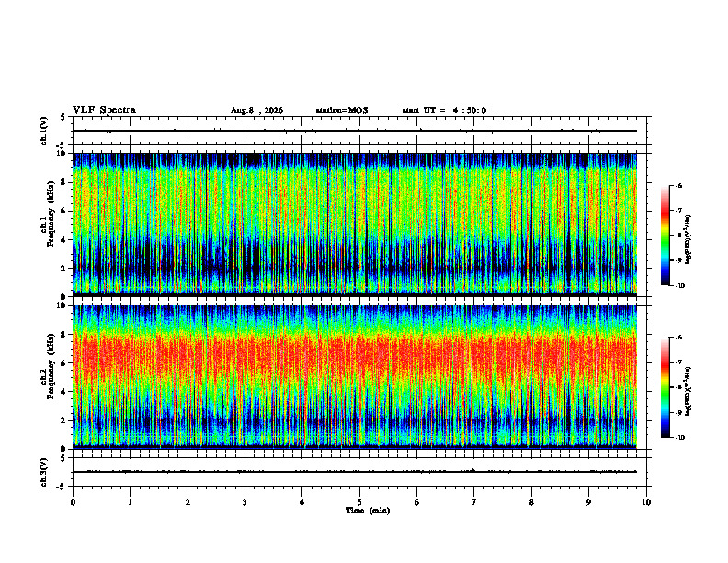Click time axis tick label "0"
The height and width of the screenshot is (563, 728).
[73, 502]
